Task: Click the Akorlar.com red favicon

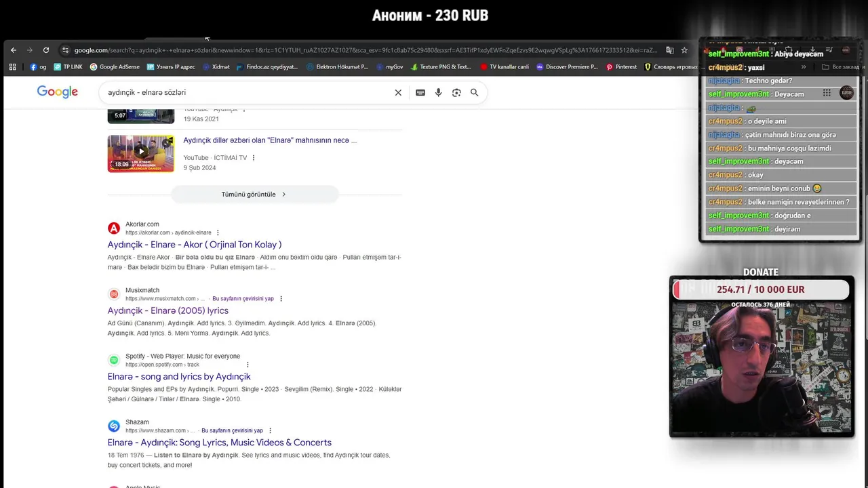Action: tap(114, 228)
